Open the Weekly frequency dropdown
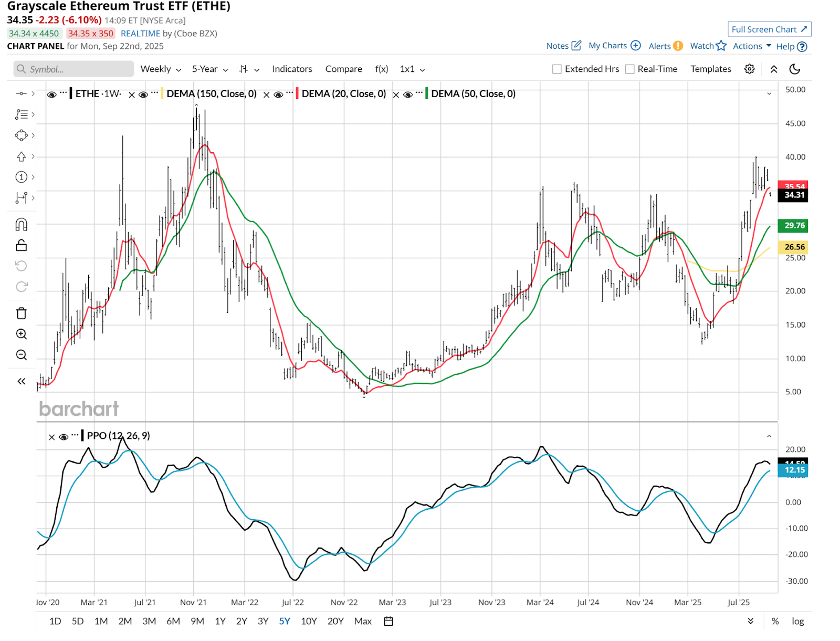The height and width of the screenshot is (641, 840). point(161,69)
